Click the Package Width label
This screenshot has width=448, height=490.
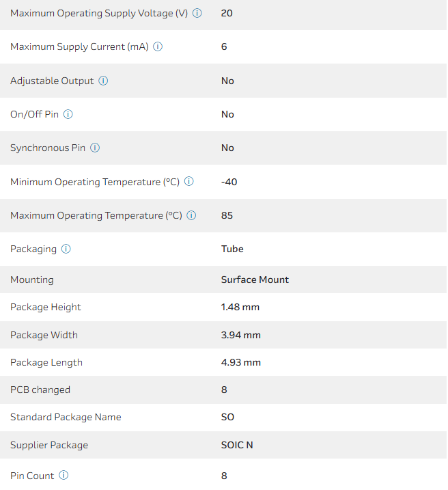point(44,335)
